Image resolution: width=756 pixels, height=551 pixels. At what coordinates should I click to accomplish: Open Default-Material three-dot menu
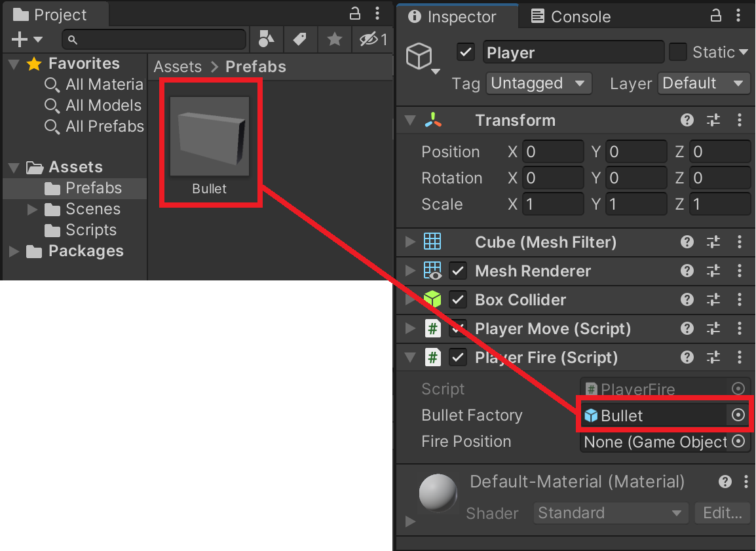coord(746,481)
